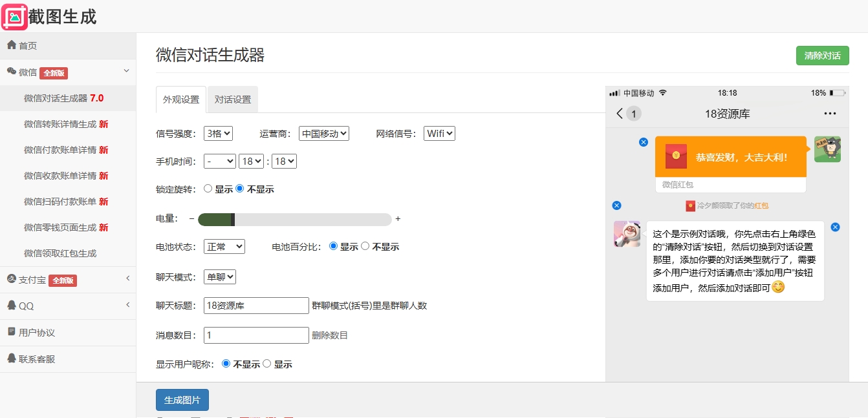Click the red packet envelope icon
Viewport: 868px width, 418px height.
(676, 156)
